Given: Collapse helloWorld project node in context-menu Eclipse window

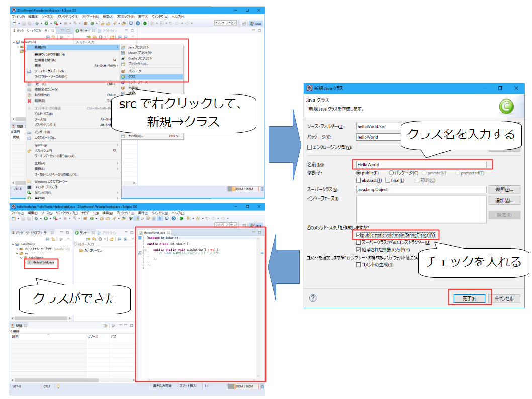Looking at the screenshot, I should pos(14,42).
